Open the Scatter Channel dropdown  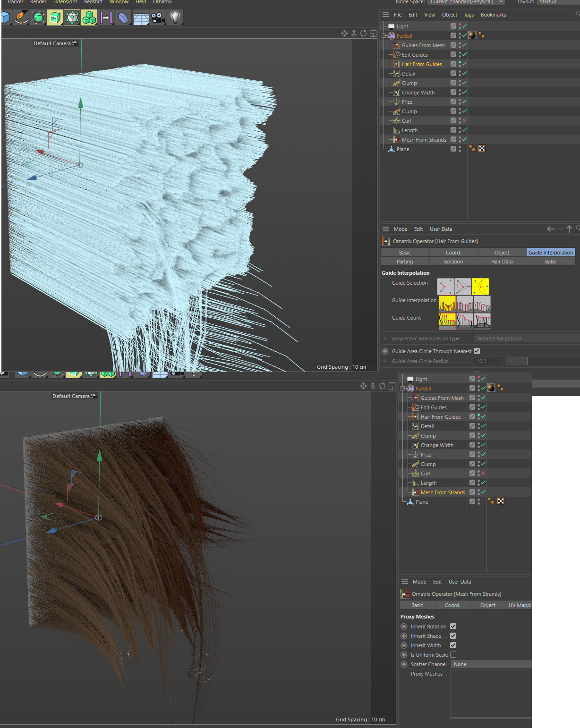491,664
